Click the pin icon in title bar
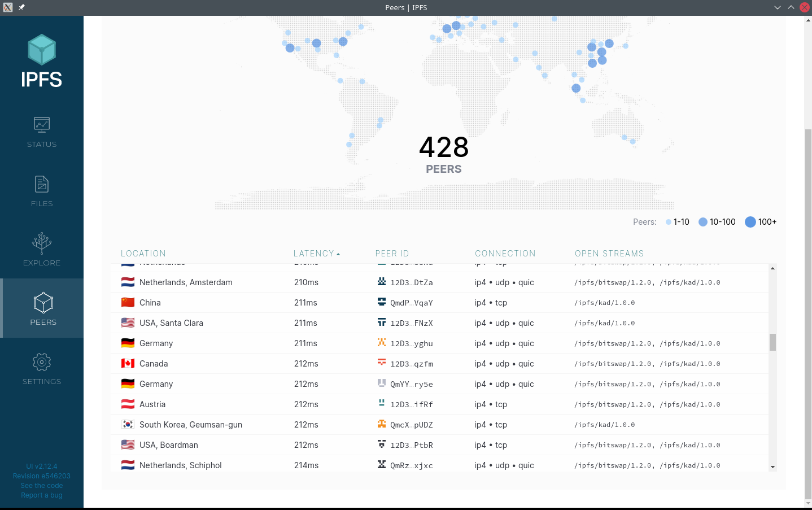The image size is (812, 510). click(21, 7)
